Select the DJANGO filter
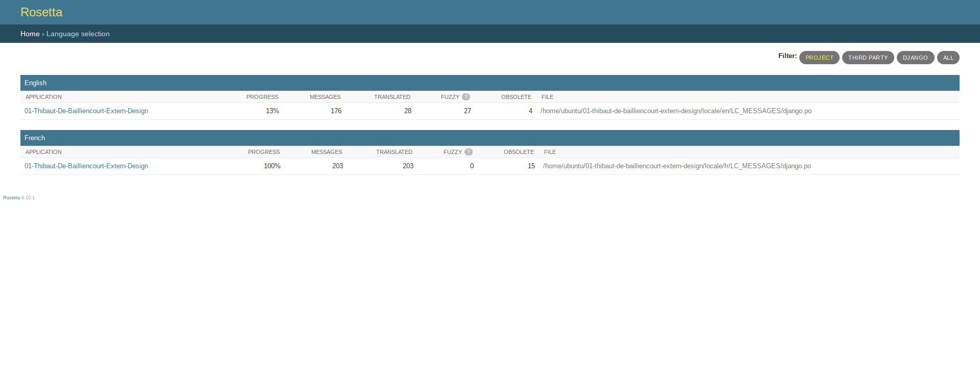This screenshot has height=365, width=980. point(915,58)
